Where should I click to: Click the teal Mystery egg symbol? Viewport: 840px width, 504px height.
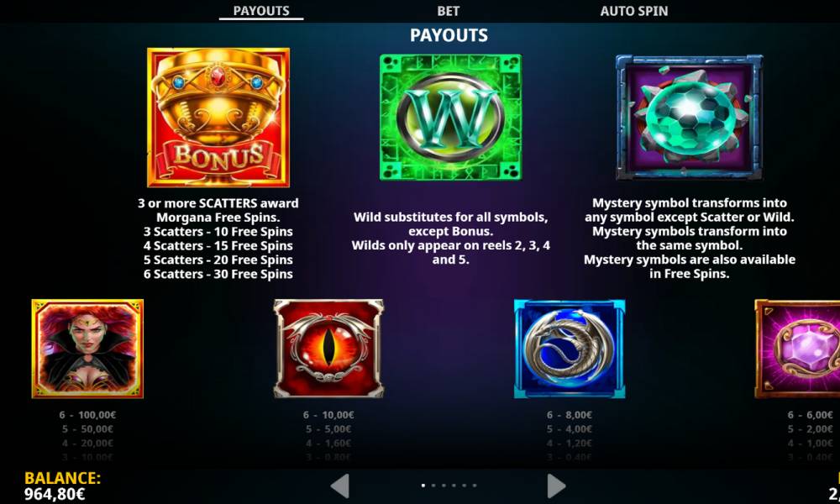pos(689,117)
